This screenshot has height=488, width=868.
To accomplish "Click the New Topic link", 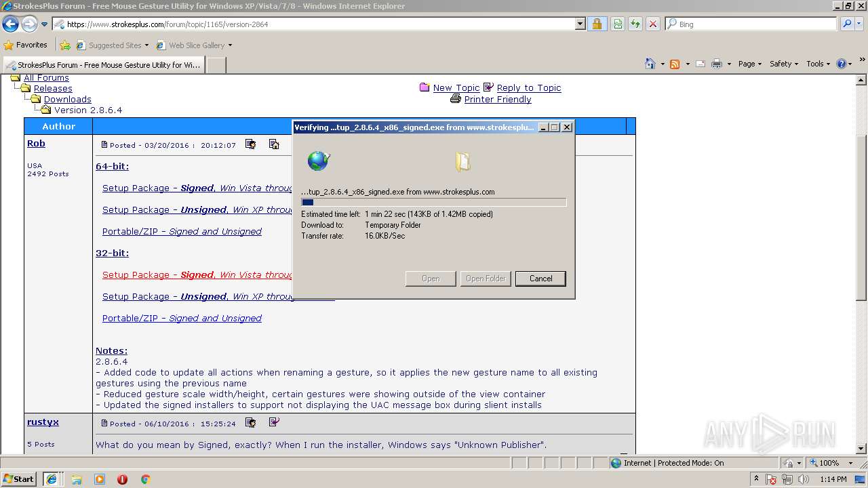I will click(456, 88).
